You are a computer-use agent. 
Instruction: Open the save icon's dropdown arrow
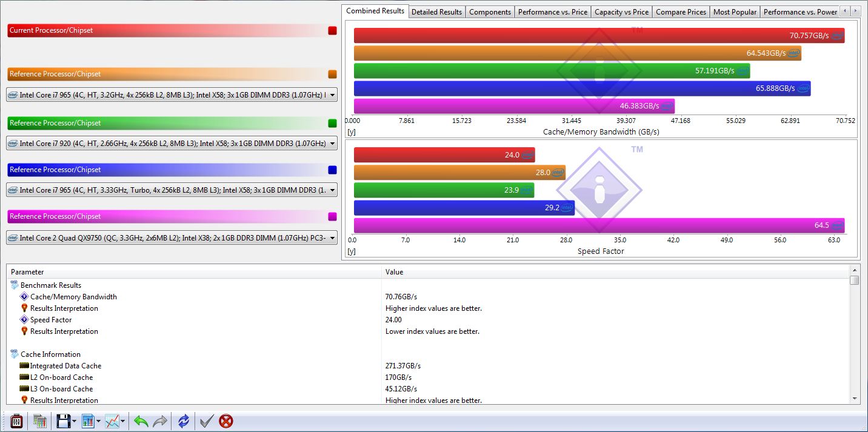pyautogui.click(x=74, y=421)
